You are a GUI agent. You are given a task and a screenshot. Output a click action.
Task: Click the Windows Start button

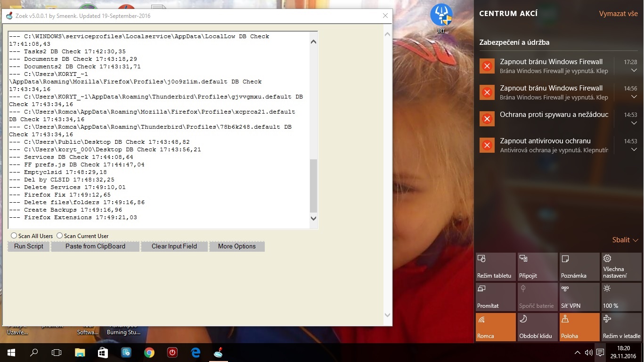click(11, 352)
